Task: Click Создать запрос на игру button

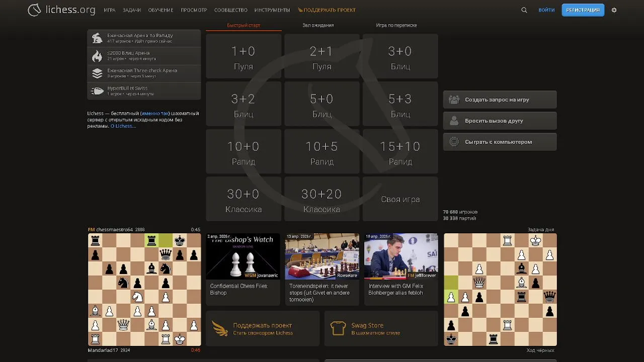Action: tap(500, 100)
